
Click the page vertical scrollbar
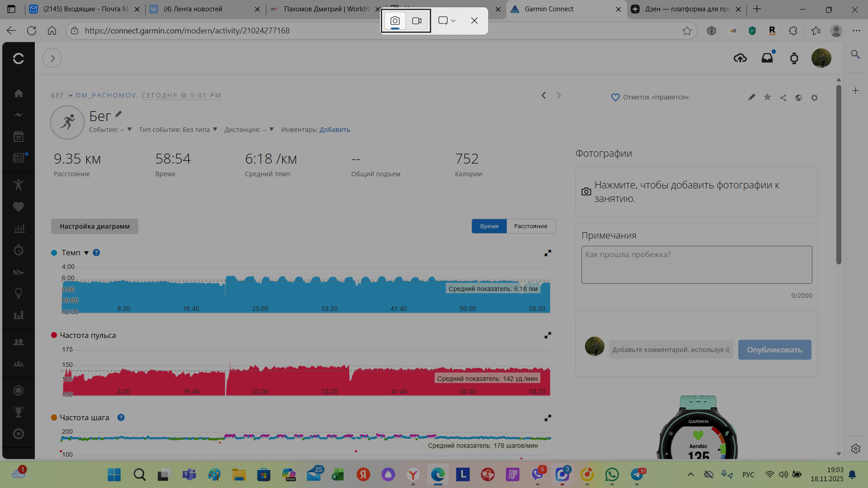point(839,174)
